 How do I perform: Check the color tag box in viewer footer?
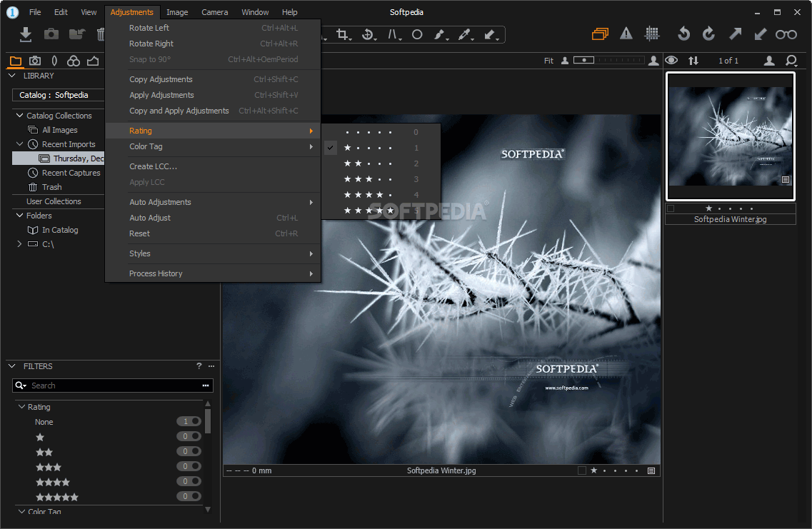582,470
